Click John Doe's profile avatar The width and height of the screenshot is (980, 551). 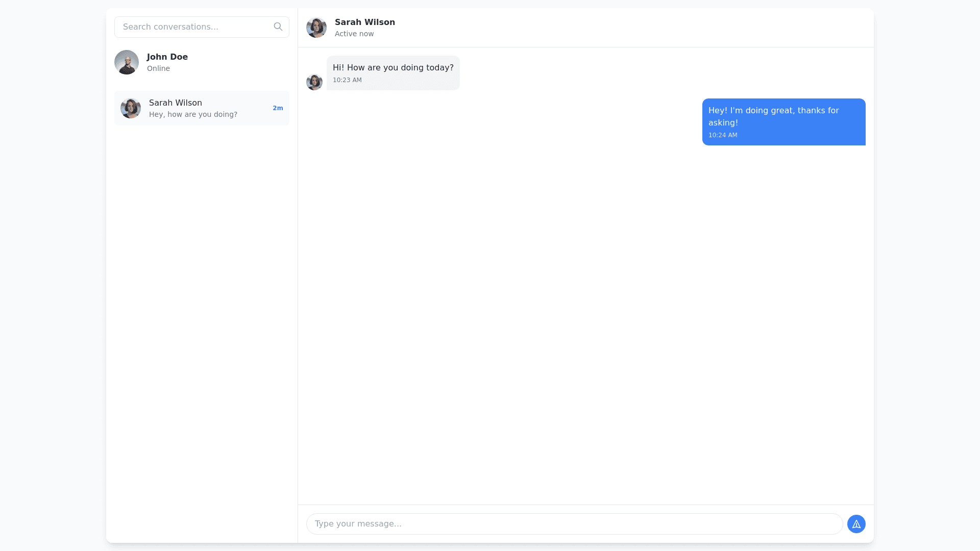pos(127,62)
